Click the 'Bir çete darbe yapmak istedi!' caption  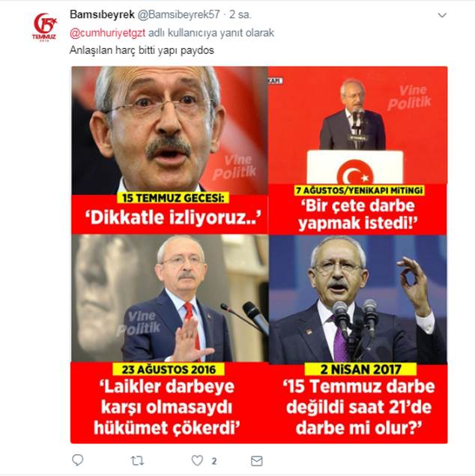[358, 214]
